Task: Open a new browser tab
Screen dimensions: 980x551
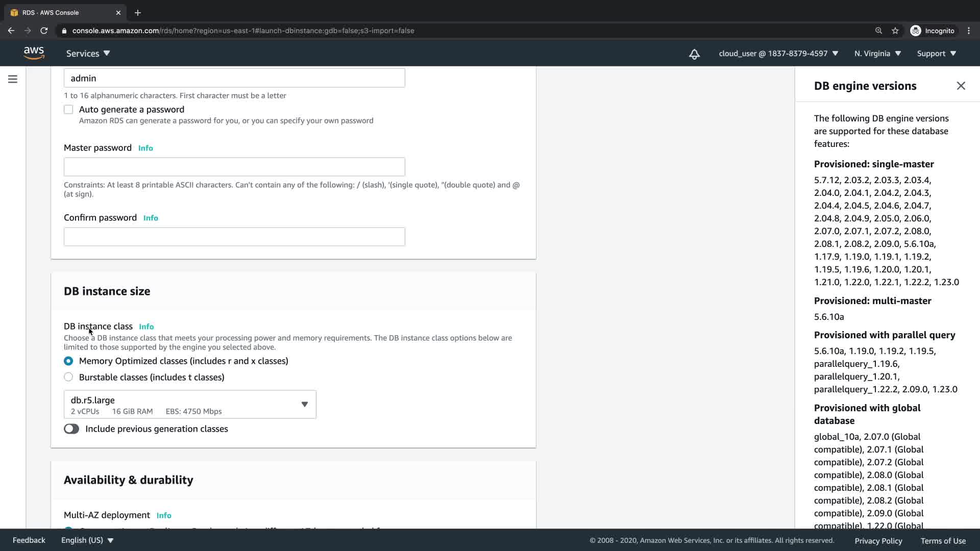Action: point(138,13)
